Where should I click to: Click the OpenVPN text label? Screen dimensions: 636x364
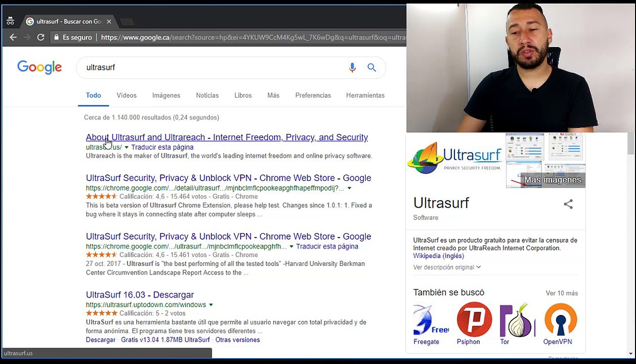pyautogui.click(x=558, y=342)
